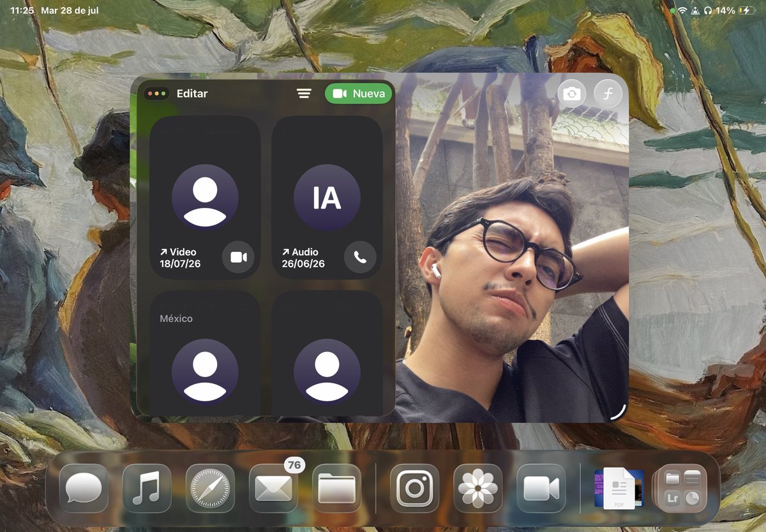766x532 pixels.
Task: Tap Editar in the FaceTime sidebar
Action: [192, 94]
